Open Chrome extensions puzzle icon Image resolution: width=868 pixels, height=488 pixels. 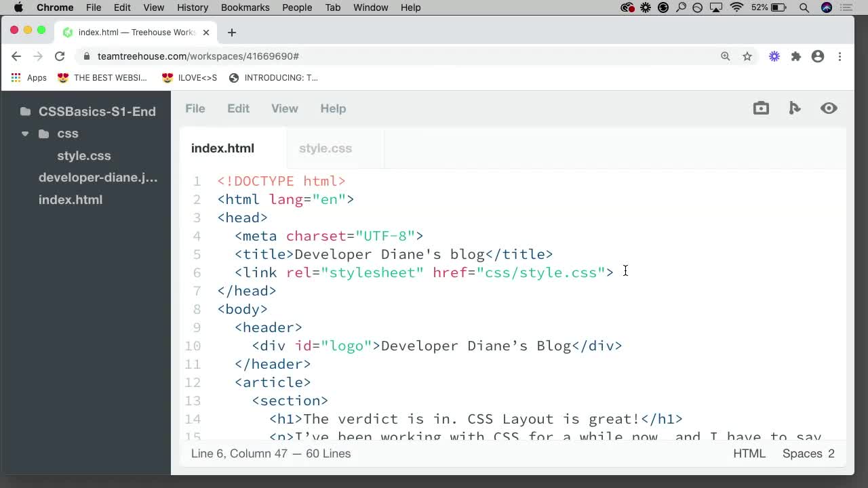pos(796,57)
